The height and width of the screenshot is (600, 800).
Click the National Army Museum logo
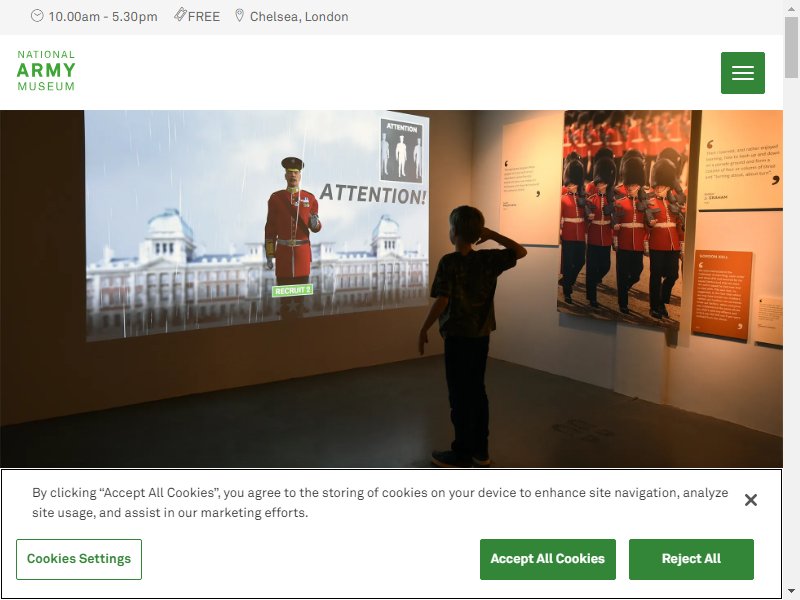click(x=46, y=71)
